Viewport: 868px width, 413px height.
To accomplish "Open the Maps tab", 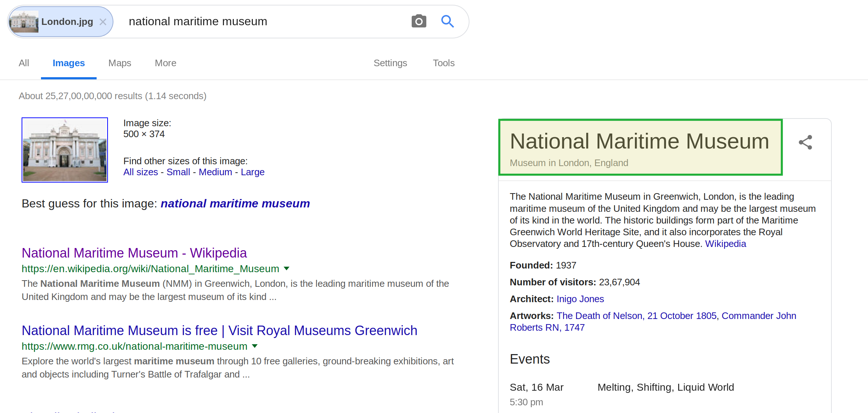I will pos(120,63).
